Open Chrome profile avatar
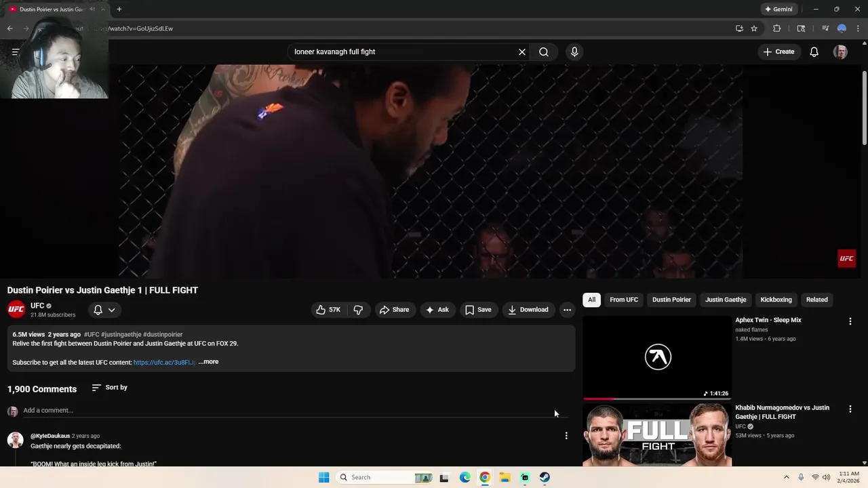 842,28
